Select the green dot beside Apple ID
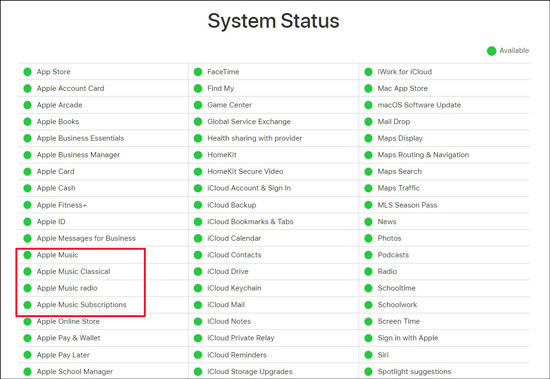The height and width of the screenshot is (379, 550). point(27,222)
